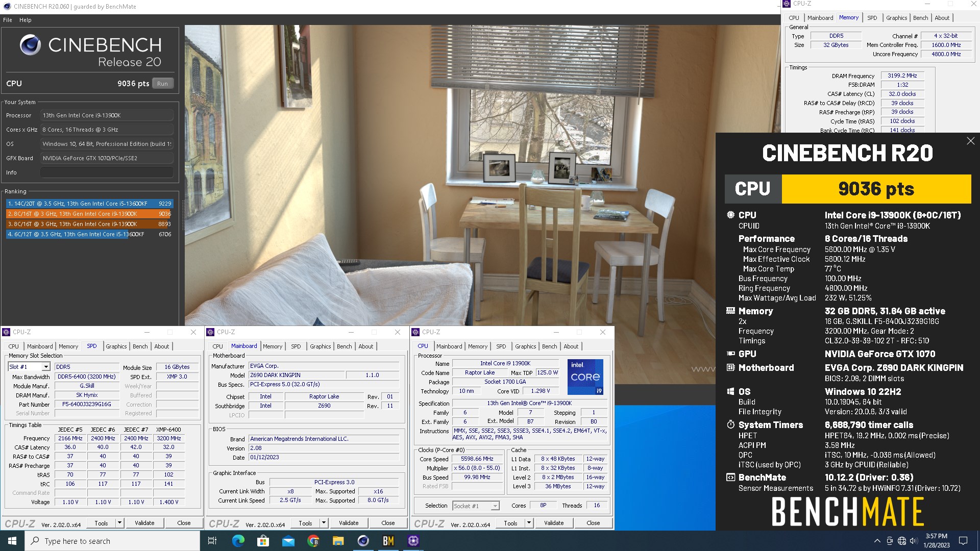This screenshot has height=551, width=980.
Task: Click Validate in CPU tab window
Action: [554, 523]
